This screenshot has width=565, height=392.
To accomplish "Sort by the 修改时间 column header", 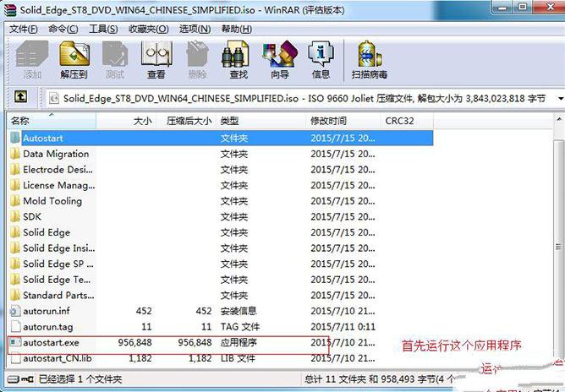I will pos(343,121).
